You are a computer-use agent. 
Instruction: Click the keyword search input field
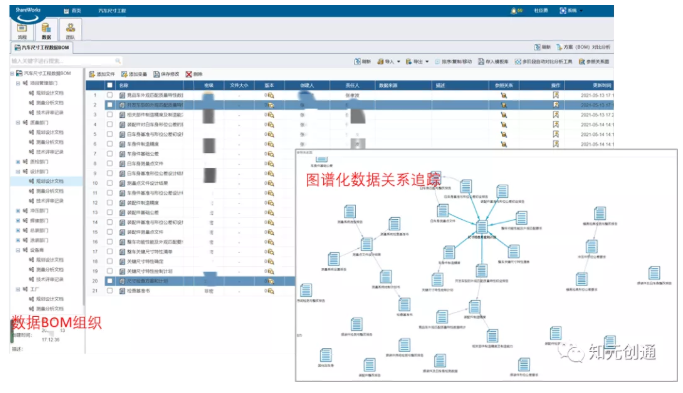tap(65, 61)
